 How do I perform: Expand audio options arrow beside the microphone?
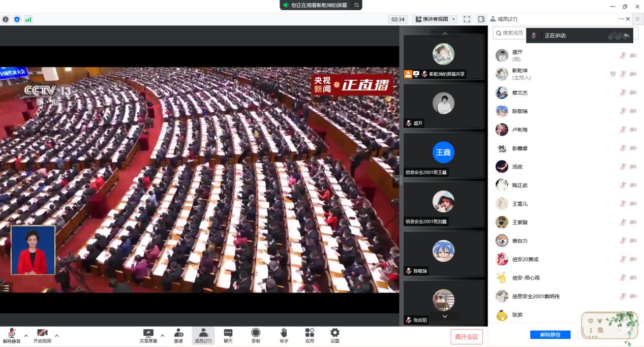click(x=26, y=335)
